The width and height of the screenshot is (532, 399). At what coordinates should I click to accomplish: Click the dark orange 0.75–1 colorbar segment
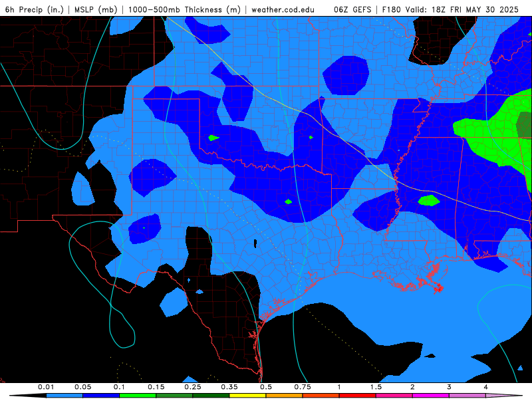pos(321,396)
